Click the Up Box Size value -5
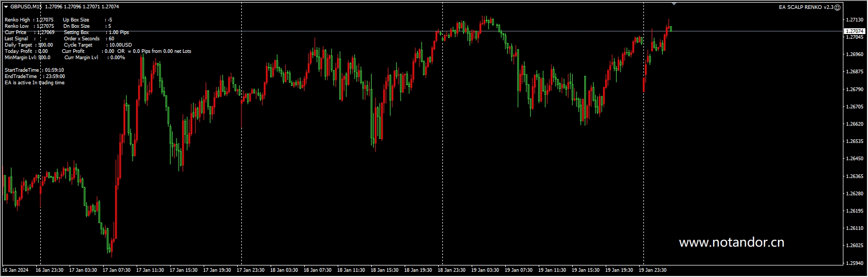This screenshot has width=868, height=277. point(88,20)
